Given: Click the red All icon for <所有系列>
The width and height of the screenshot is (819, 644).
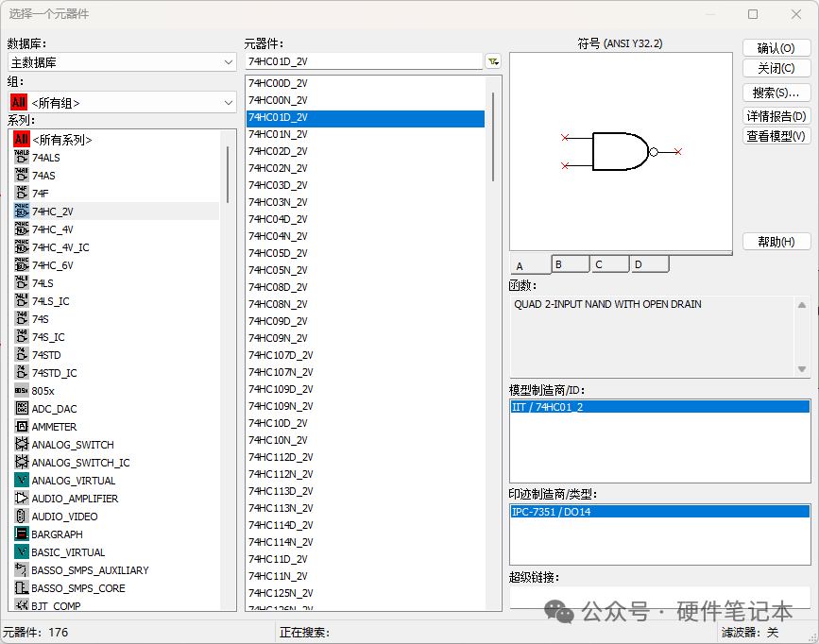Looking at the screenshot, I should pos(22,140).
